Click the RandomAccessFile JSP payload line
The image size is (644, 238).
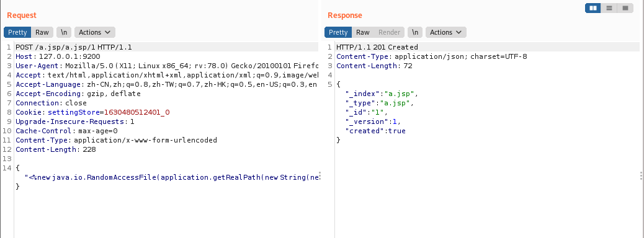click(x=171, y=177)
